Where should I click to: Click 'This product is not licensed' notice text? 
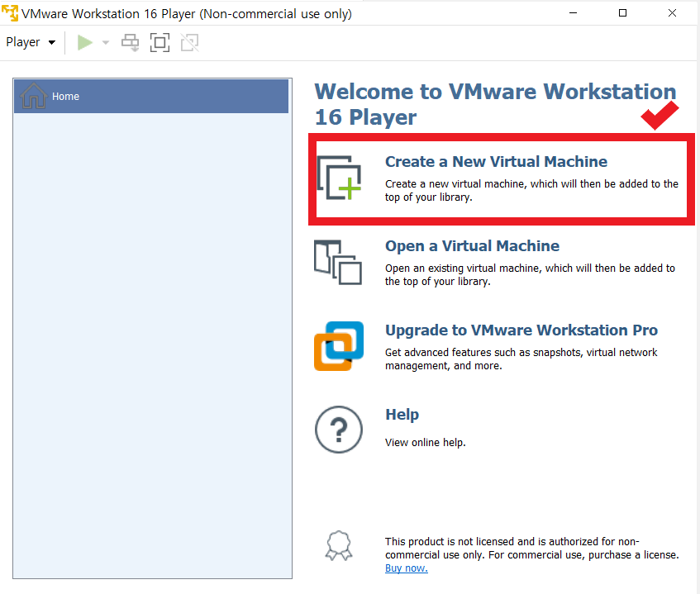click(x=531, y=549)
